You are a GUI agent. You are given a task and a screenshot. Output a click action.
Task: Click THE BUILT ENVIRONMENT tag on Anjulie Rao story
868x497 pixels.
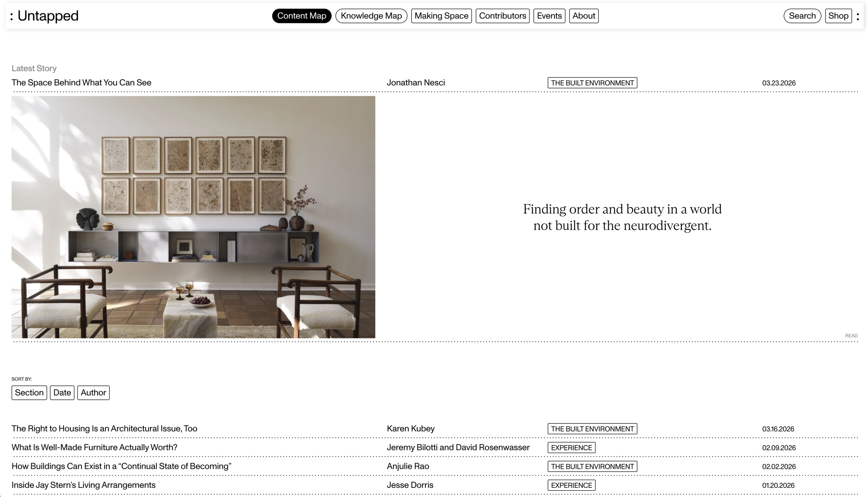tap(592, 466)
